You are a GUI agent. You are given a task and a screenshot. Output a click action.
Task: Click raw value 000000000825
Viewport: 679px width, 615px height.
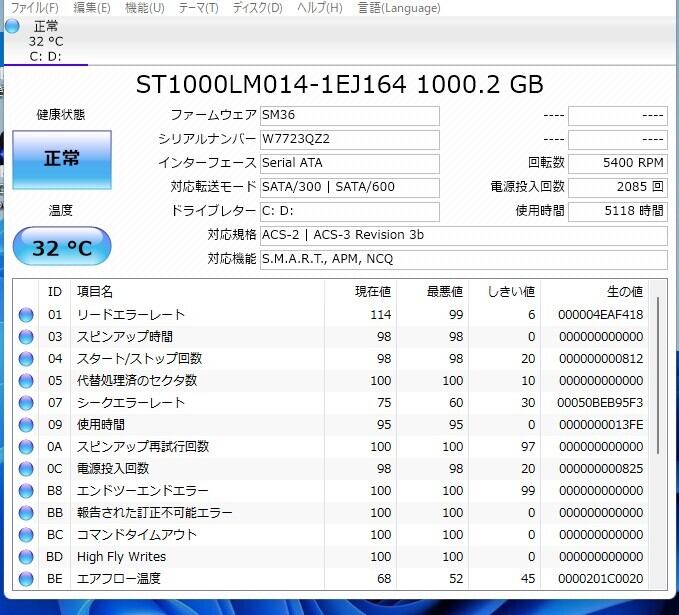point(601,469)
